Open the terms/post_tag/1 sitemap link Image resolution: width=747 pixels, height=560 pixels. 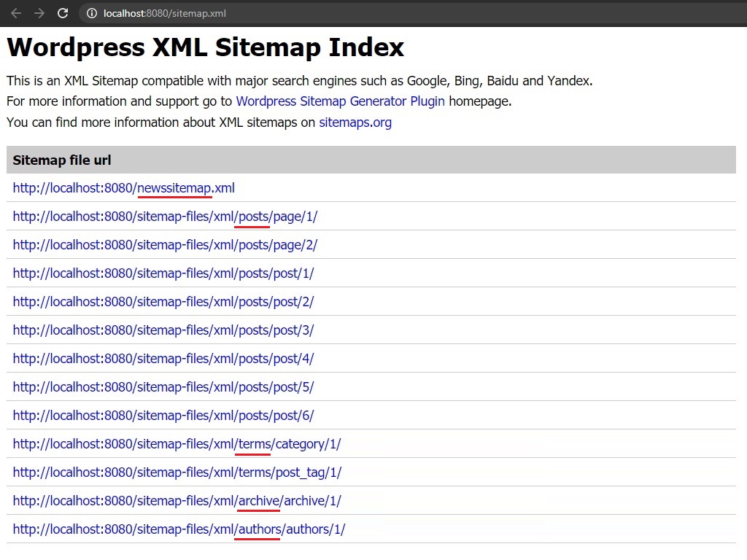tap(177, 472)
